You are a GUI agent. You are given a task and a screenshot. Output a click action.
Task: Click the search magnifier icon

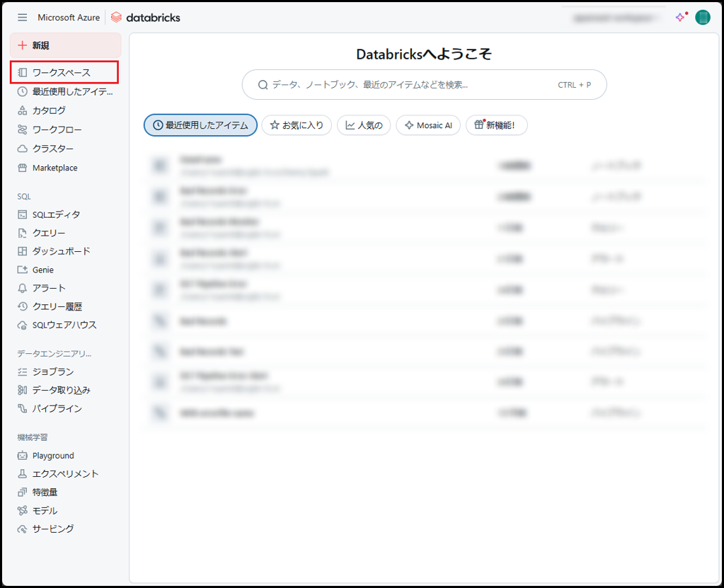[x=263, y=85]
